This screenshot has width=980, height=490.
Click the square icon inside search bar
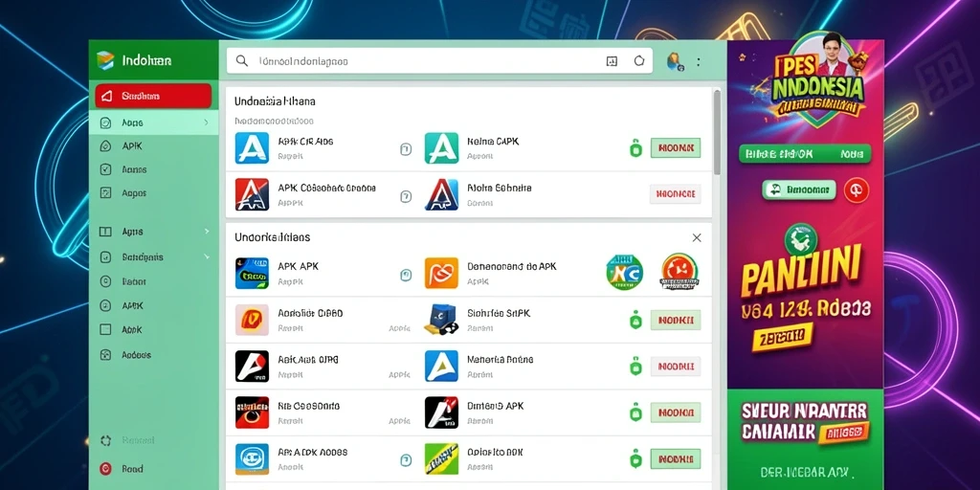(x=612, y=61)
